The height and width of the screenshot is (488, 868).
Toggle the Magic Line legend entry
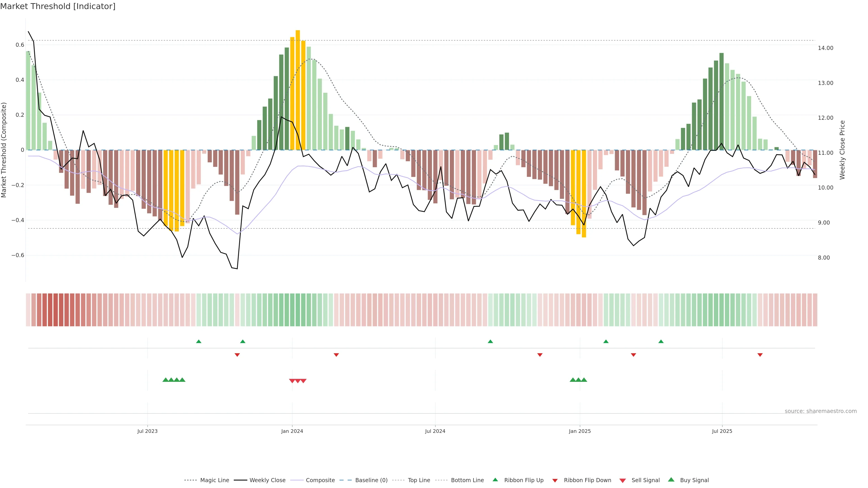214,480
